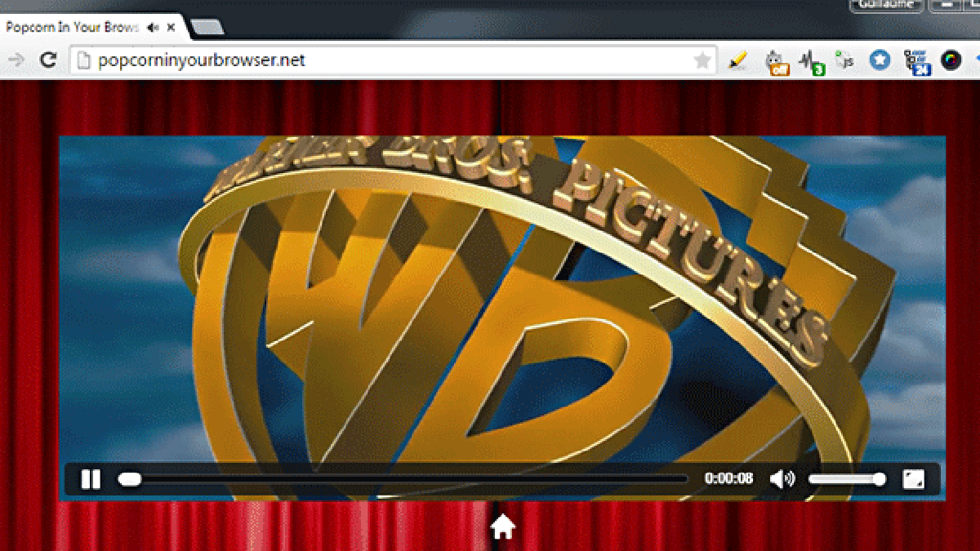
Task: Open the blue circle star extension
Action: point(880,60)
